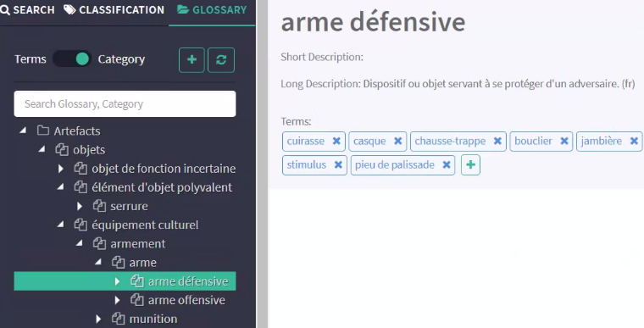
Task: Remove the cuirasse term
Action: [336, 141]
